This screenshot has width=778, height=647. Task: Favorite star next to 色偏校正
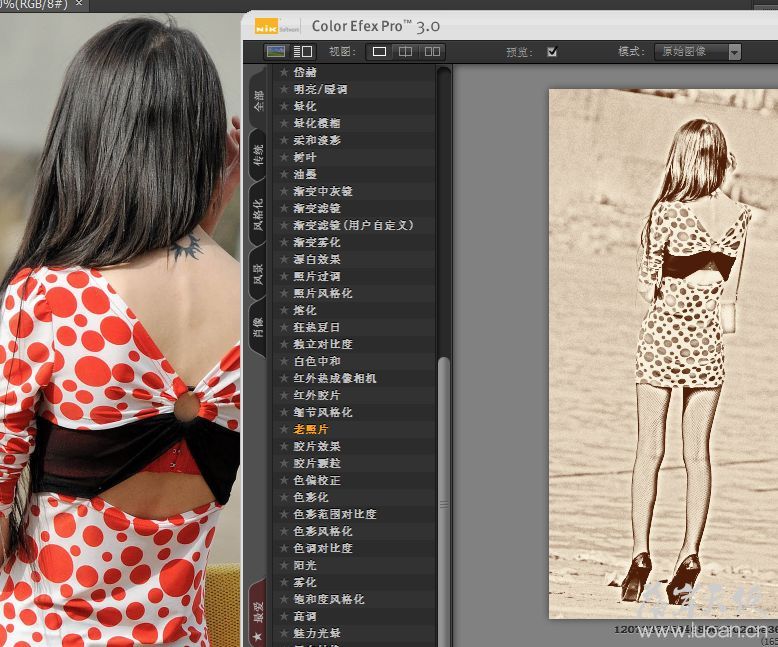click(284, 480)
